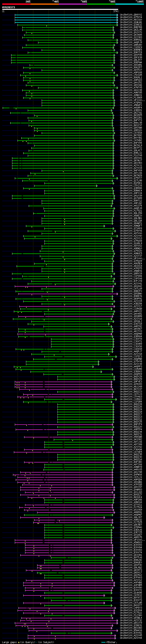Image resolution: width=146 pixels, height=644 pixels.
Task: Select the UniRef100_Q9XF85 label
Action: pyautogui.click(x=131, y=55)
